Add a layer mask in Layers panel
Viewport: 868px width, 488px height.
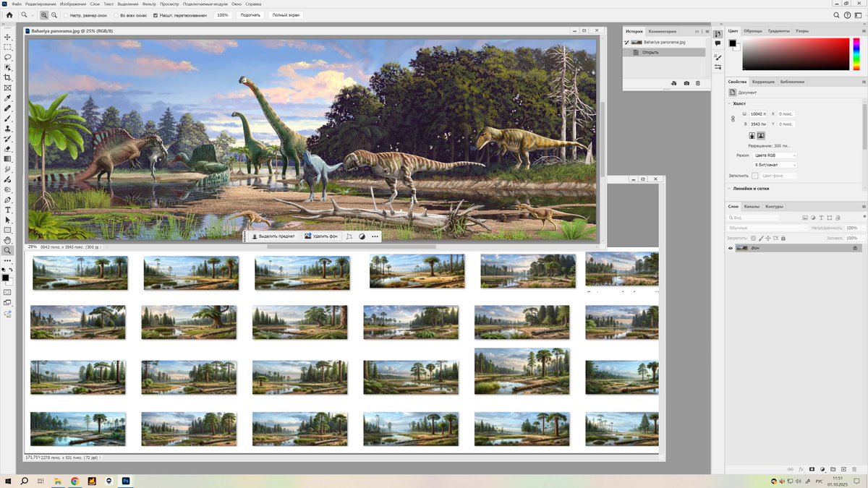[812, 469]
